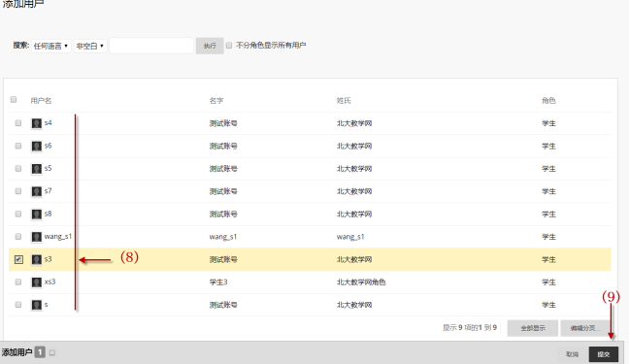This screenshot has height=364, width=630.
Task: Sort by 用户名 column header
Action: 41,100
